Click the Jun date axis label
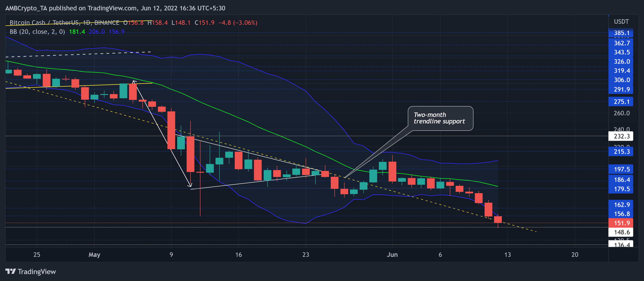 click(392, 254)
